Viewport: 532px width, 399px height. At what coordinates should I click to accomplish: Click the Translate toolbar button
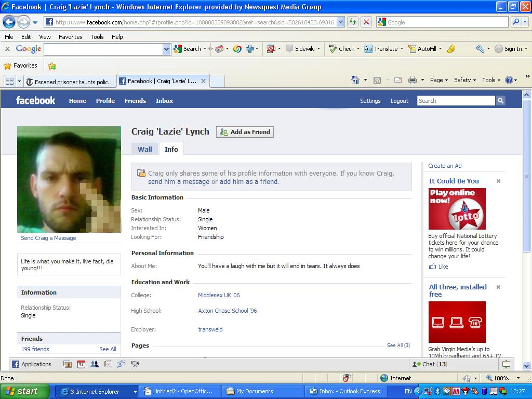coord(381,49)
